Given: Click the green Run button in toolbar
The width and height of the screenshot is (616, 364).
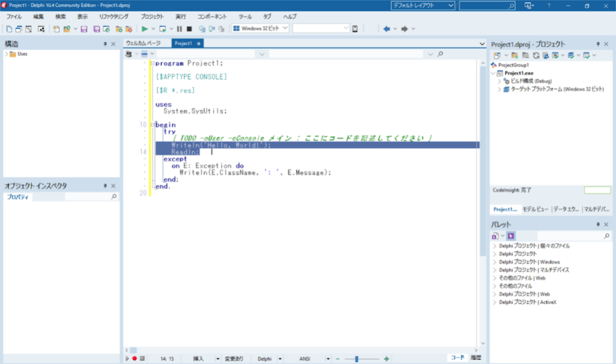Looking at the screenshot, I should coord(144,29).
